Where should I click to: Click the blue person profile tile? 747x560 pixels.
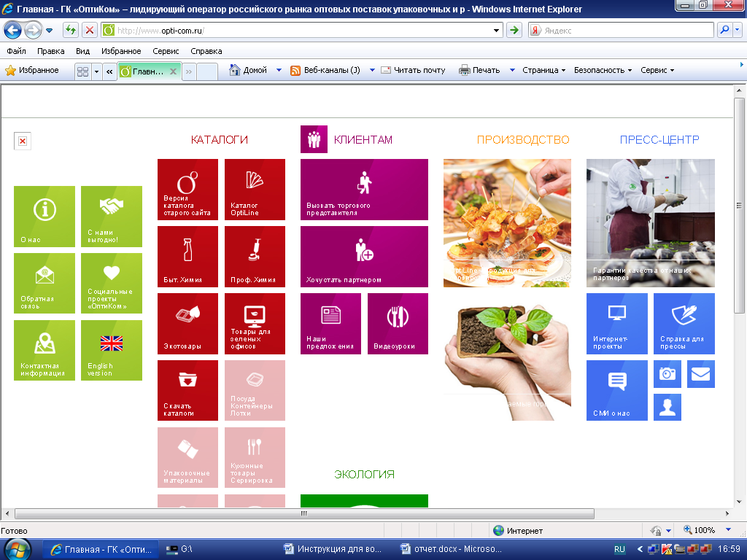tap(667, 407)
